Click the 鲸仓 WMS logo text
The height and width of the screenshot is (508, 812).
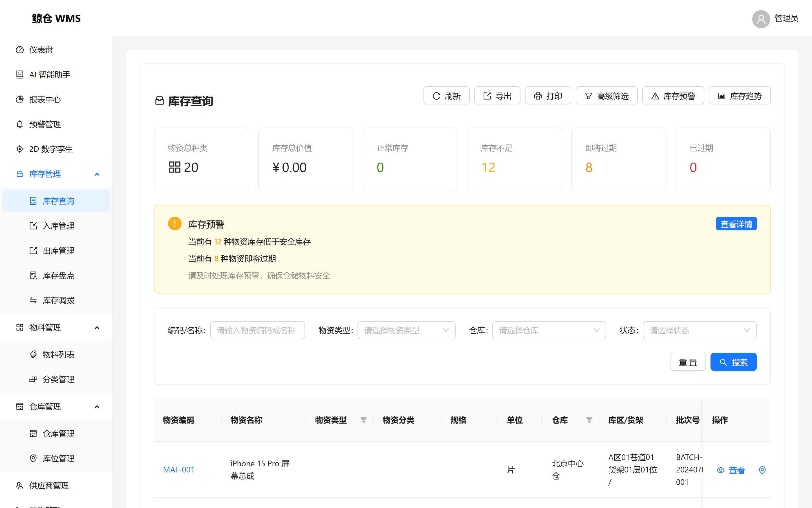(x=56, y=18)
